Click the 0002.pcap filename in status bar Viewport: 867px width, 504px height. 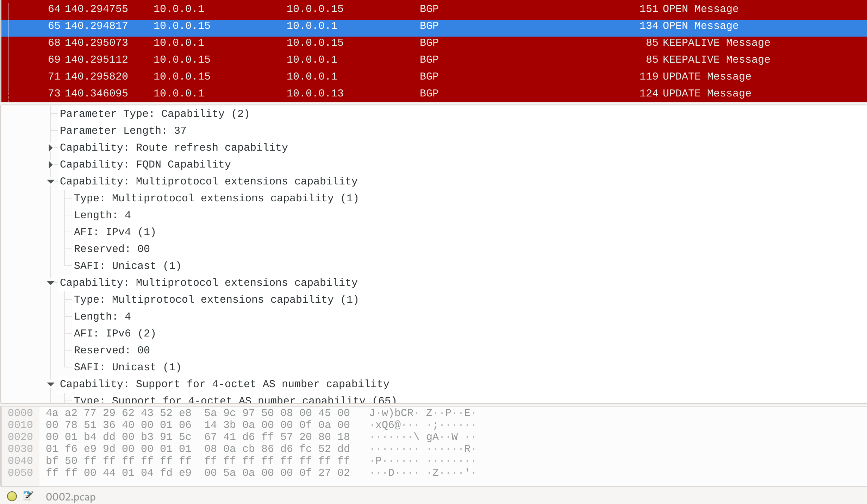[x=70, y=496]
